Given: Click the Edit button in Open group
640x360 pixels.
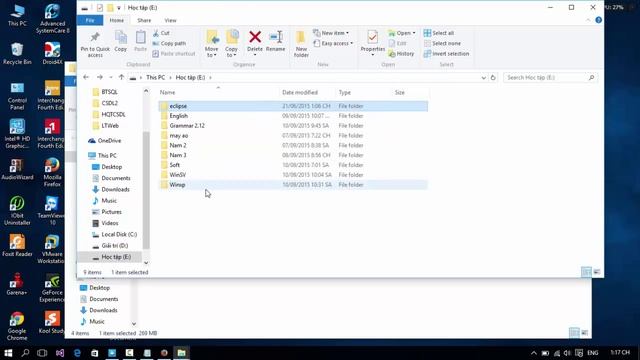Looking at the screenshot, I should [397, 43].
